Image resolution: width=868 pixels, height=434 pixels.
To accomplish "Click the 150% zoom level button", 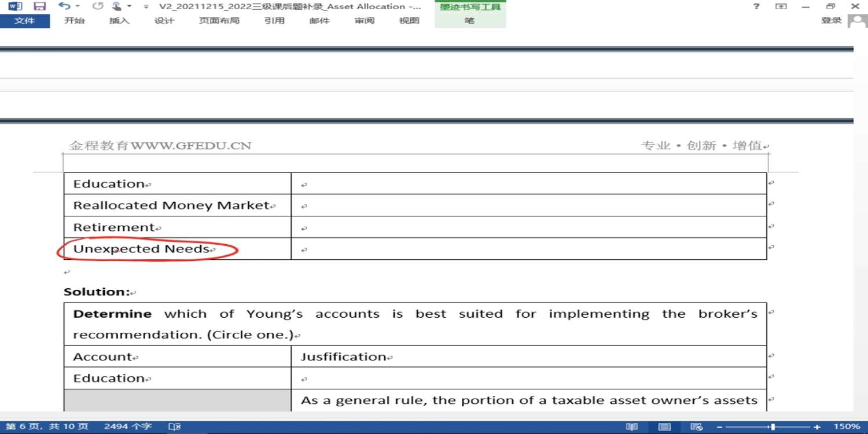I will coord(847,427).
